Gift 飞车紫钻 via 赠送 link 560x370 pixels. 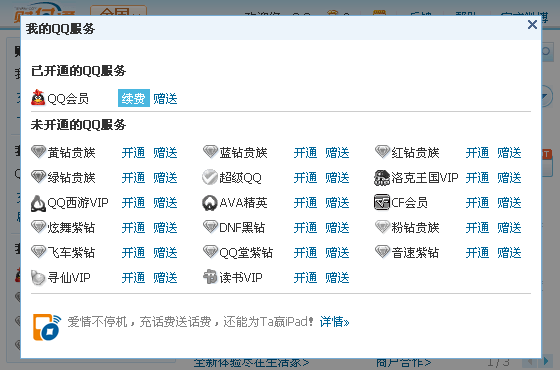point(165,253)
